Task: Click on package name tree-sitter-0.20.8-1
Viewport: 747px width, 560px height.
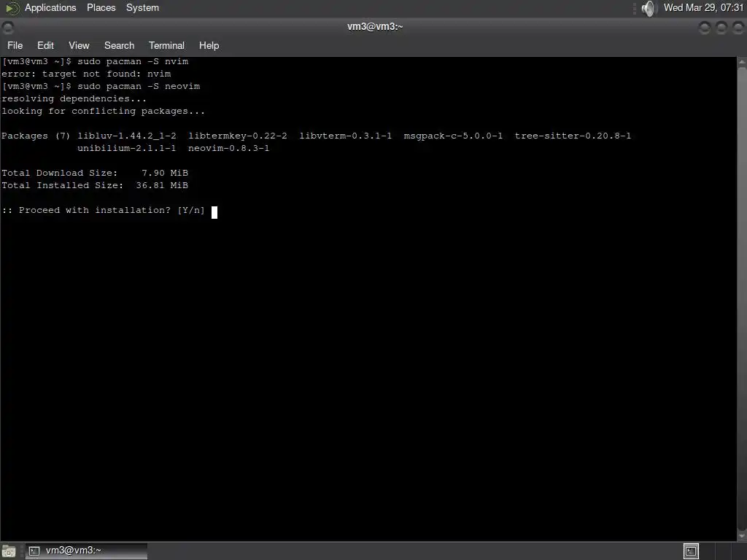Action: pos(573,136)
